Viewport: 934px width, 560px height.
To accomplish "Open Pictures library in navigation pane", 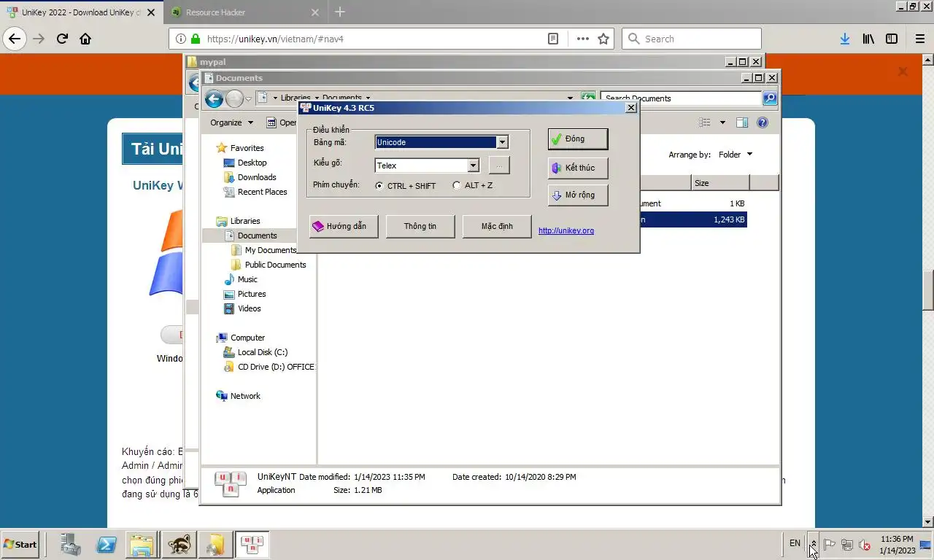I will coord(245,294).
